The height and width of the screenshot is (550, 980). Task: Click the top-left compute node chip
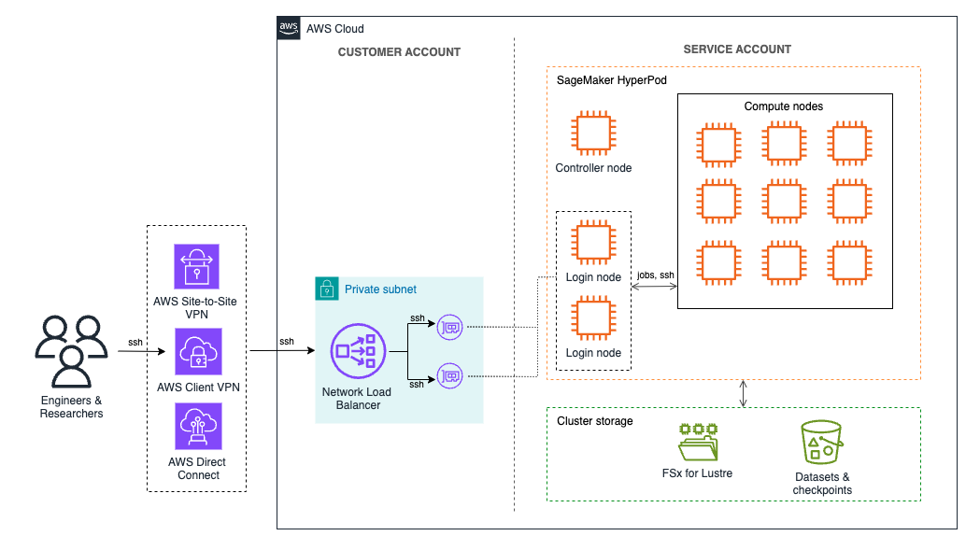click(x=718, y=144)
